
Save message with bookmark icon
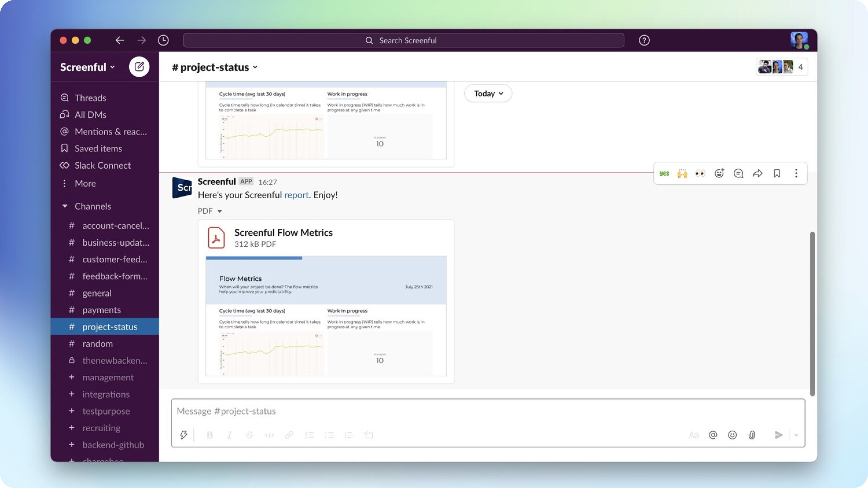777,174
